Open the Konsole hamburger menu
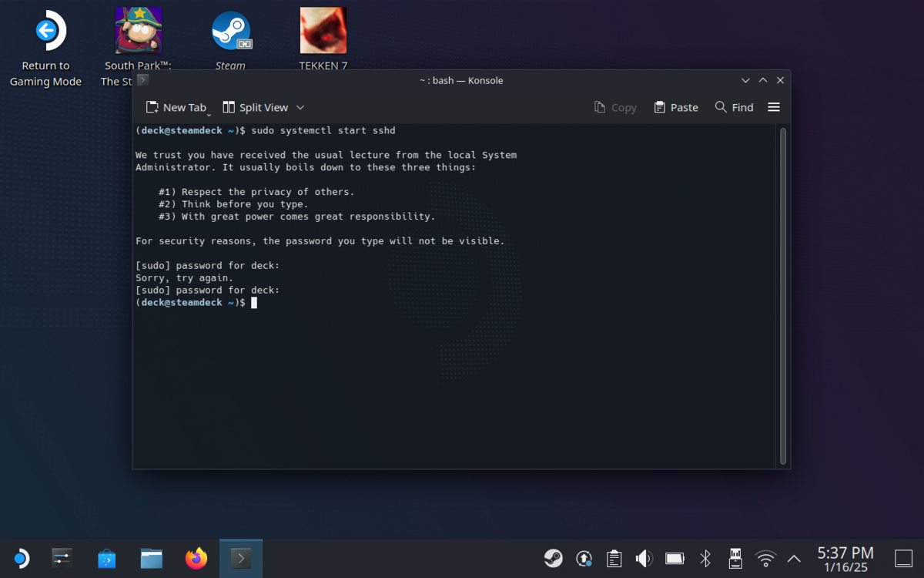Image resolution: width=924 pixels, height=578 pixels. pos(774,107)
